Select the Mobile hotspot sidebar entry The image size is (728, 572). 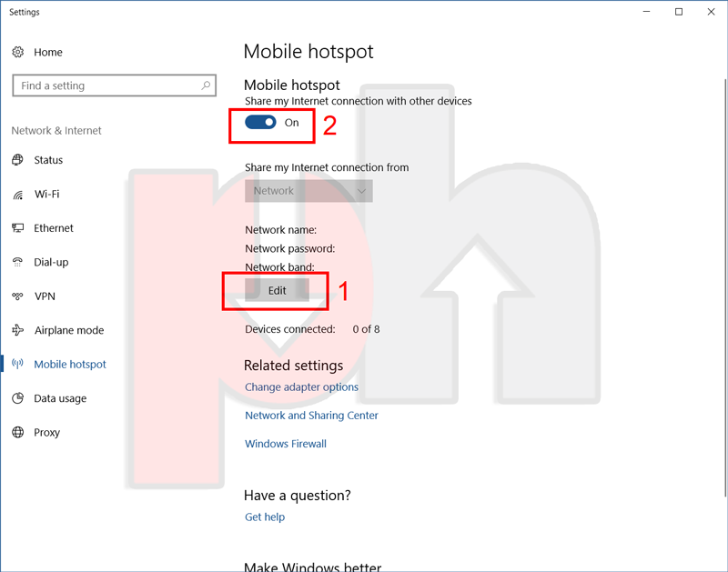[x=70, y=364]
